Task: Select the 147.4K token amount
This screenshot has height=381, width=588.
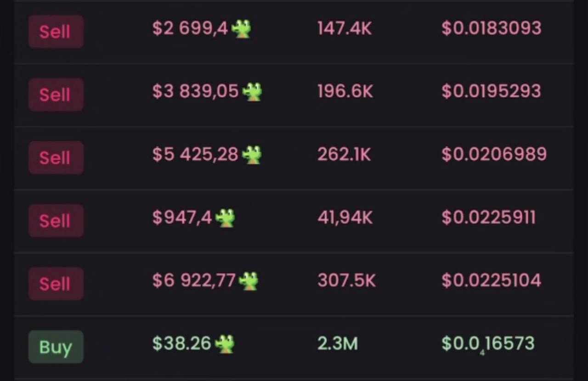Action: [x=345, y=28]
